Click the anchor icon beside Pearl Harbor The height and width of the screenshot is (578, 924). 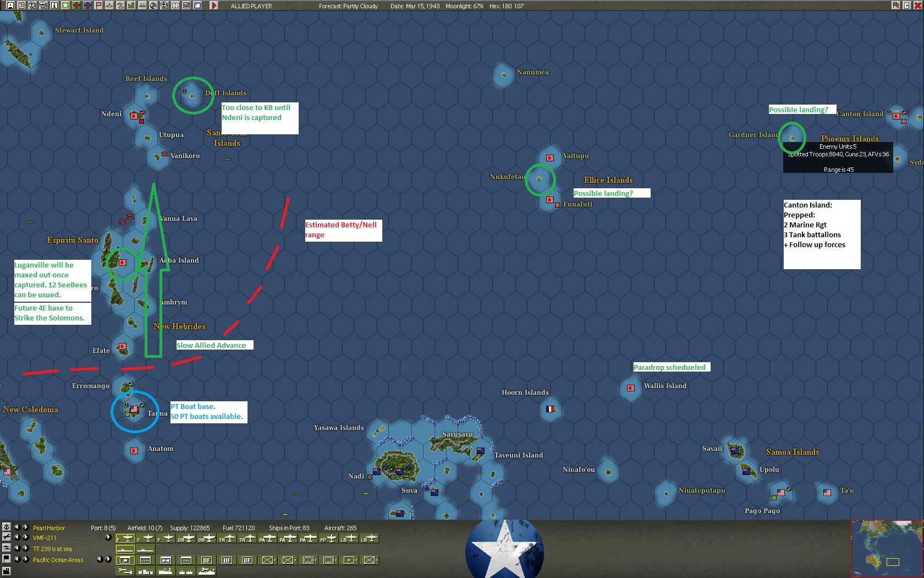tap(7, 527)
